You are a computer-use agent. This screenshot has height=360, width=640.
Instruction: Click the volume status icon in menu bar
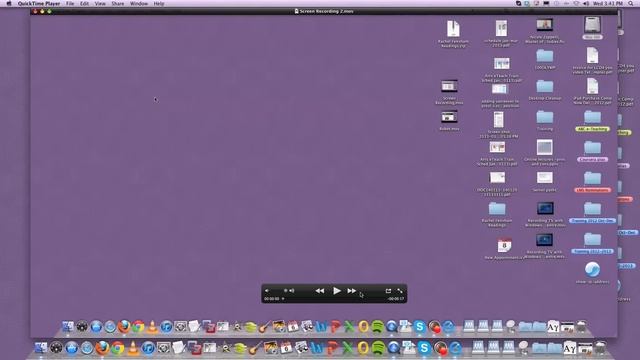(586, 3)
